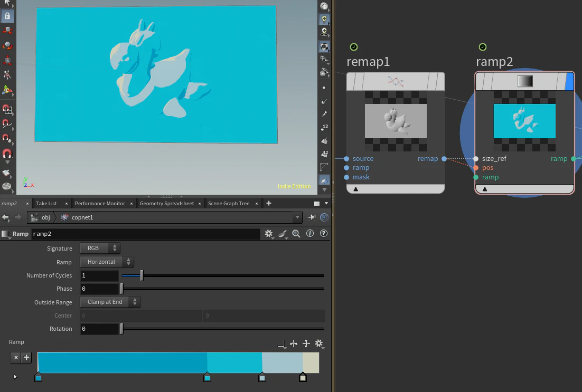Open the pane options dropdown arrow
Screen dimensions: 582x392
coord(326,203)
